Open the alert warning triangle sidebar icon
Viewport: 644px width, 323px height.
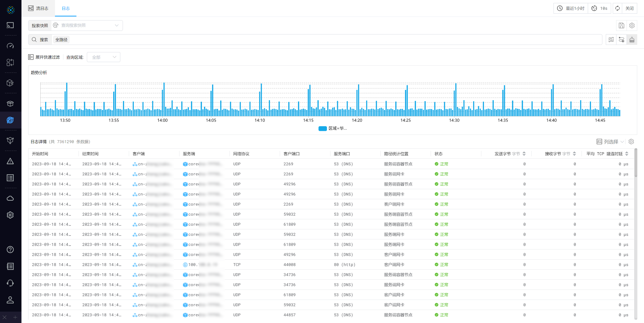pyautogui.click(x=10, y=161)
